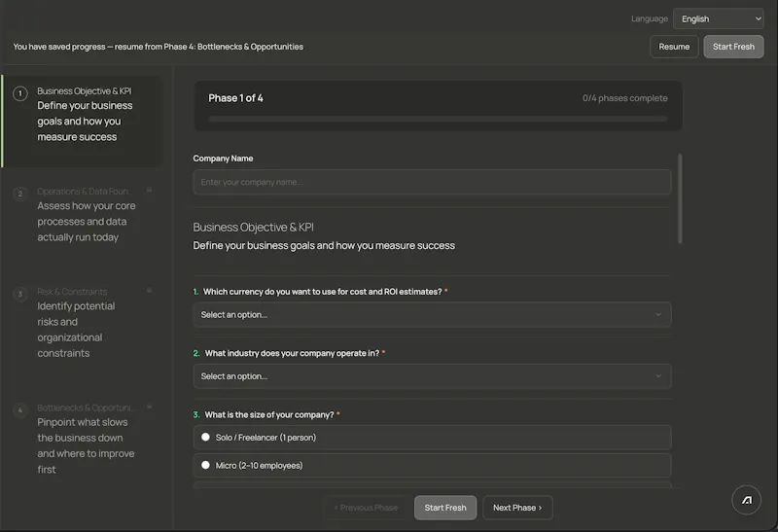The image size is (778, 532).
Task: Focus the Company Name input field
Action: tap(432, 182)
